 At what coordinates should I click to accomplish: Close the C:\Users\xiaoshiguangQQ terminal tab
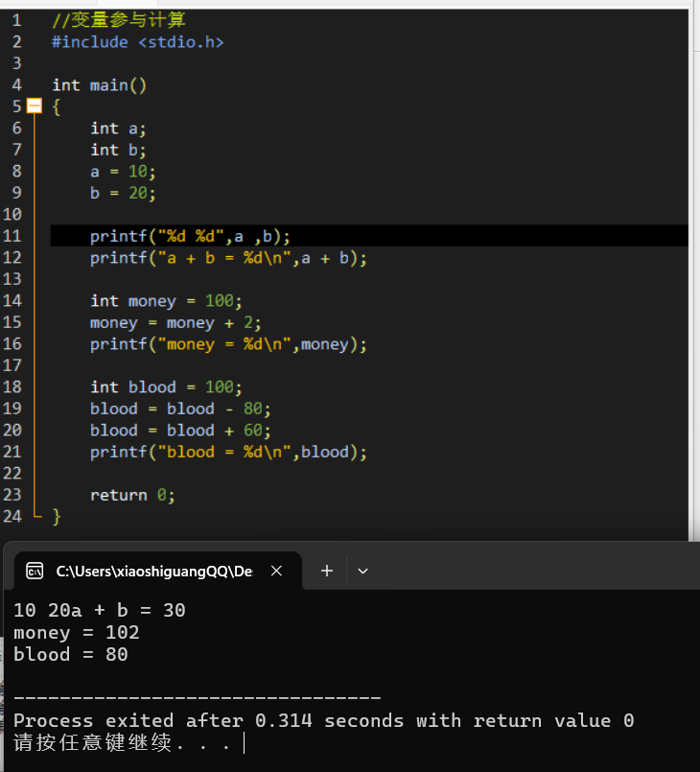click(x=277, y=571)
